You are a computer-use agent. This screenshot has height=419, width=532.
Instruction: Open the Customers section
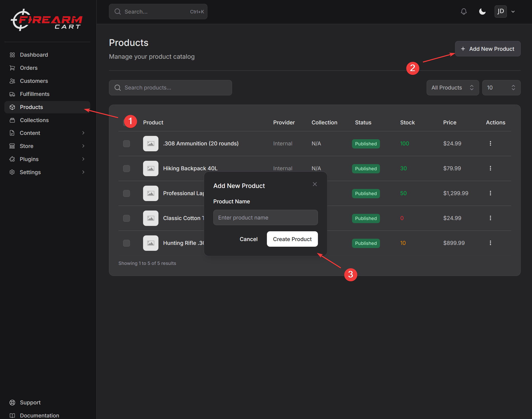pyautogui.click(x=47, y=81)
